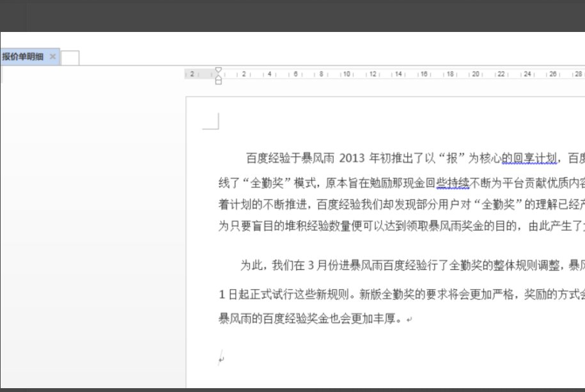
Task: Click ruler mark 20 to set tab stop
Action: coord(474,74)
